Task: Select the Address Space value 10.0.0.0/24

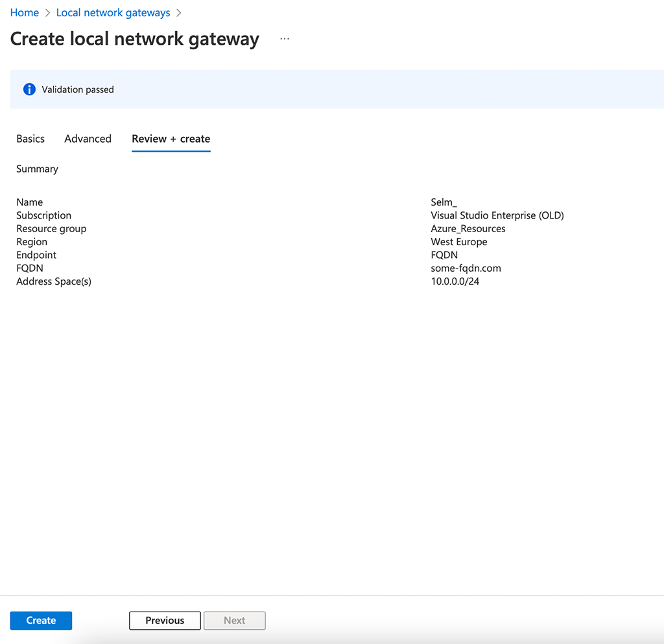Action: tap(456, 281)
